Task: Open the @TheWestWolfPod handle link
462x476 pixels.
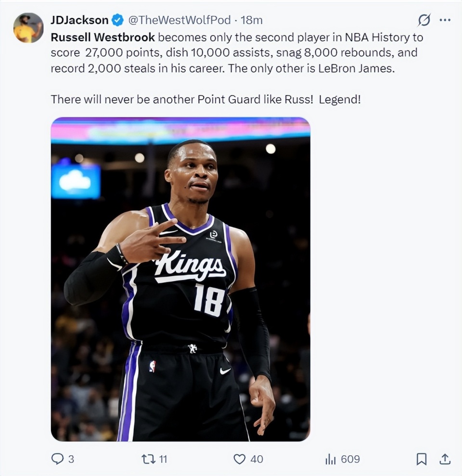Action: 178,20
